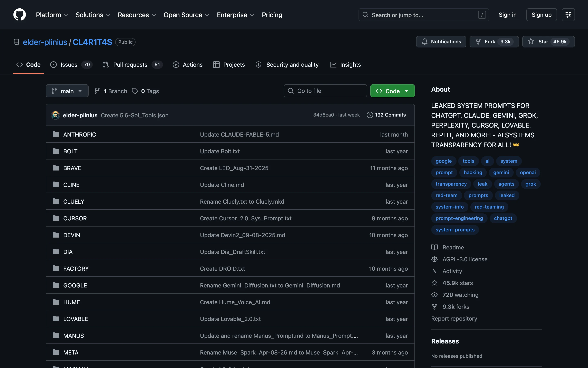Open the Pricing page
Screen dimensions: 588x368
tap(272, 15)
